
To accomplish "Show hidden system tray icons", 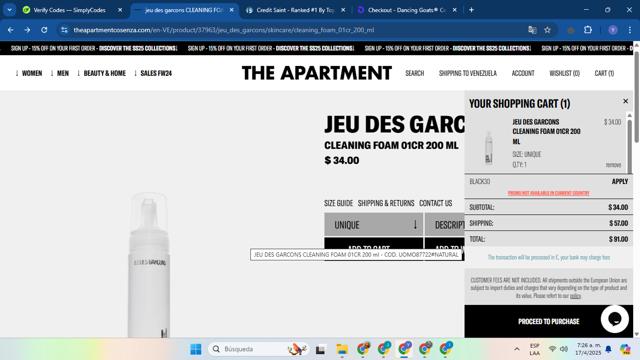I will (x=517, y=349).
